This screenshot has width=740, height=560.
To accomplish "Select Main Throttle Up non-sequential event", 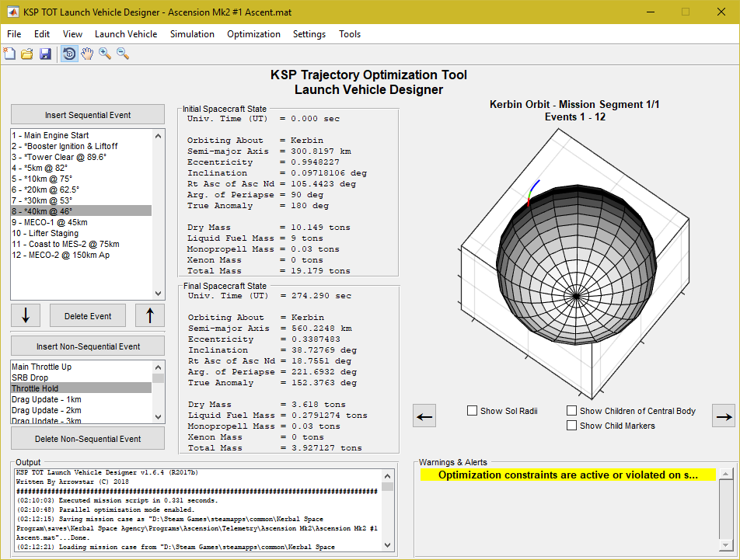I will pos(81,367).
